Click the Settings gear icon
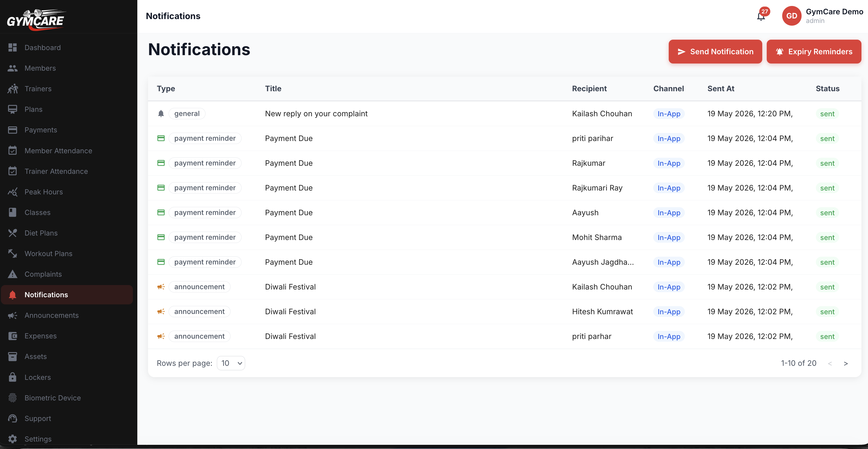Image resolution: width=868 pixels, height=449 pixels. pos(13,439)
